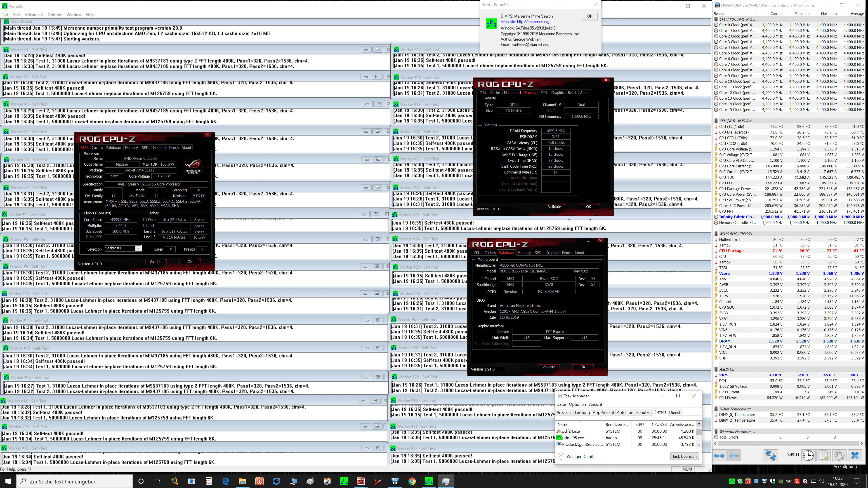Click Cortana circle icon on taskbar

pos(141,481)
